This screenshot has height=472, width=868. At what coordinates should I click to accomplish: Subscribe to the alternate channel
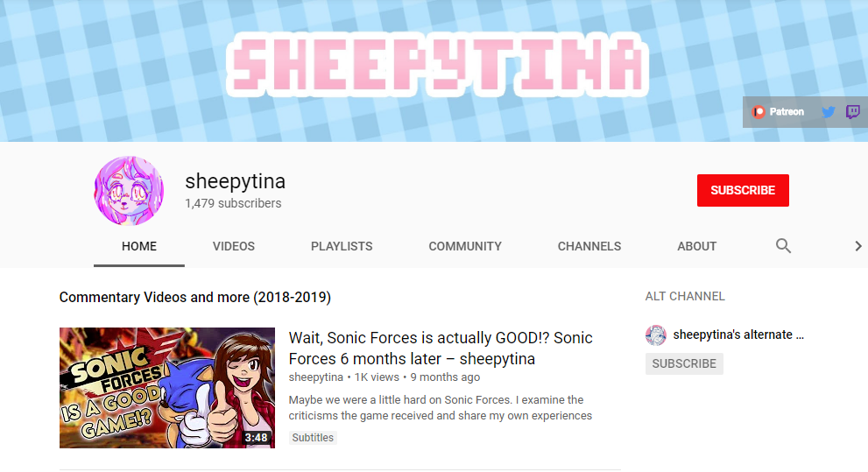(684, 363)
